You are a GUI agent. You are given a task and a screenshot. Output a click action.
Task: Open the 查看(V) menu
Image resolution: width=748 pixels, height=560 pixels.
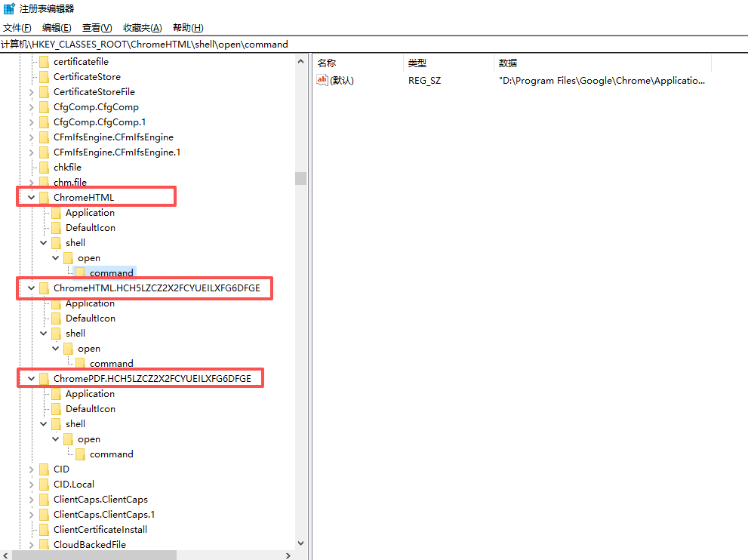[x=97, y=28]
